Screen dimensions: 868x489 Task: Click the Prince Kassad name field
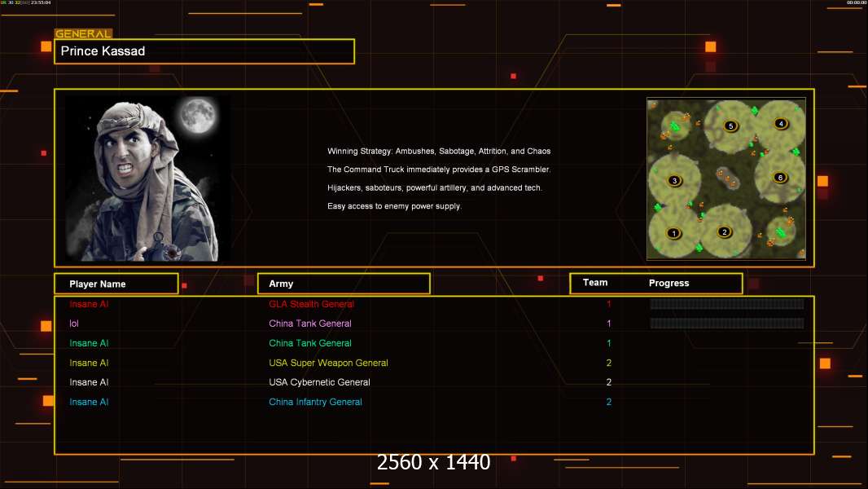coord(204,51)
